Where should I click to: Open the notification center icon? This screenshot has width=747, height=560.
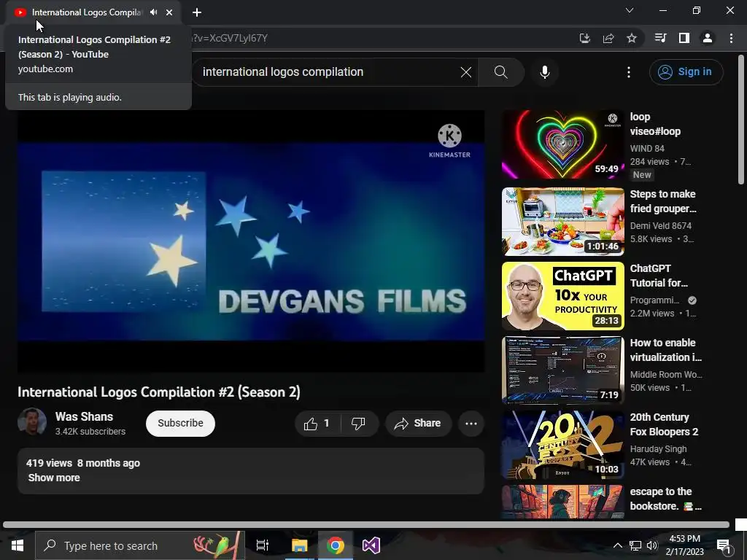[x=724, y=545]
